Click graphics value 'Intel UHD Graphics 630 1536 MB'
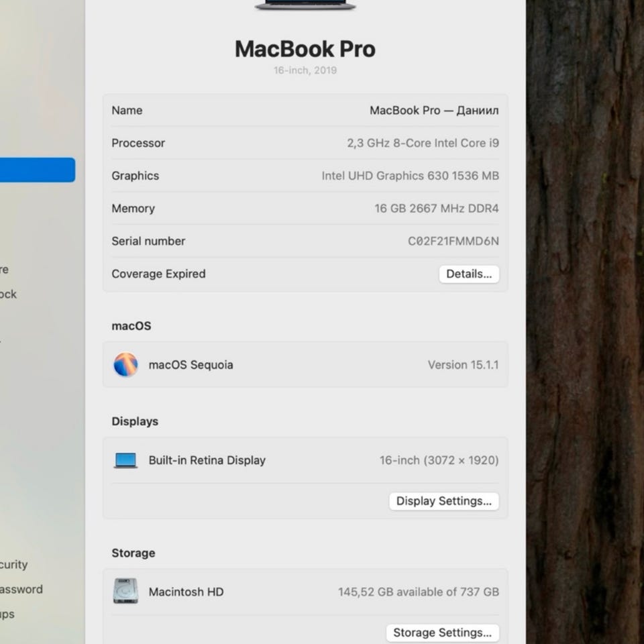This screenshot has height=644, width=644. [411, 176]
